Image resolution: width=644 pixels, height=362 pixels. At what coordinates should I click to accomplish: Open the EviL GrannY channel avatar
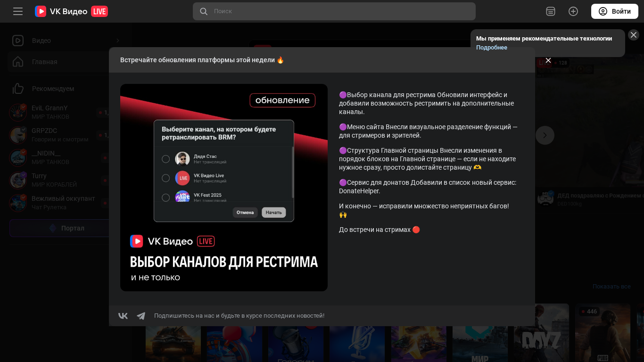(x=18, y=112)
